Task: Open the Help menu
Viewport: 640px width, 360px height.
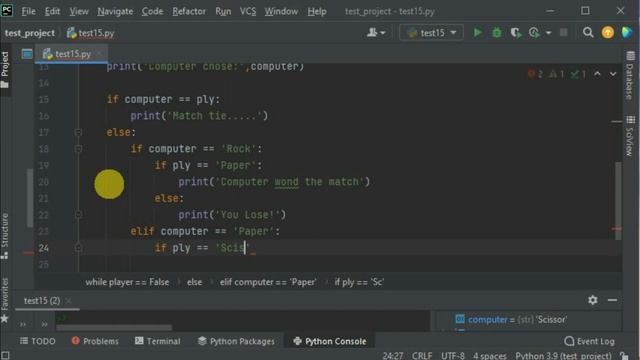Action: [317, 11]
